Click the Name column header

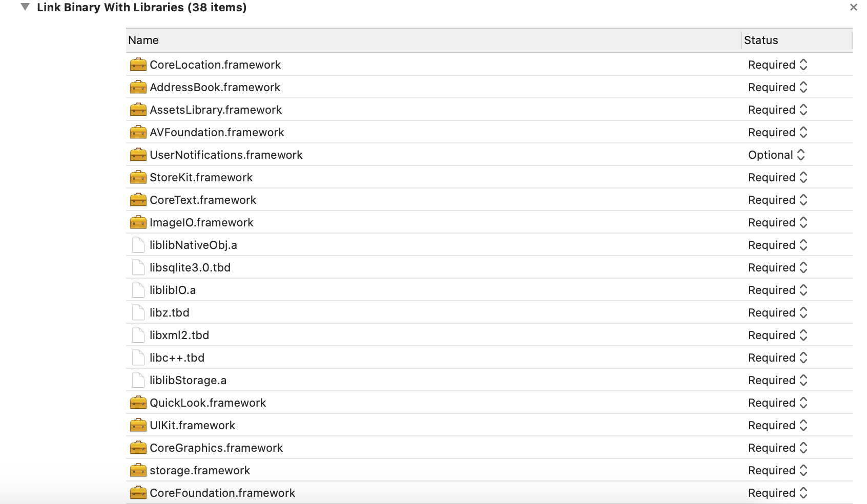click(434, 40)
